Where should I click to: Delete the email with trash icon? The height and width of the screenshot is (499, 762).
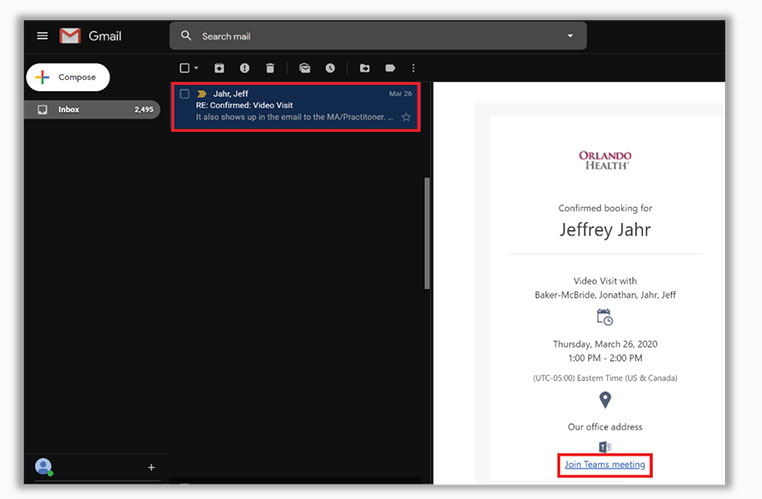point(270,68)
